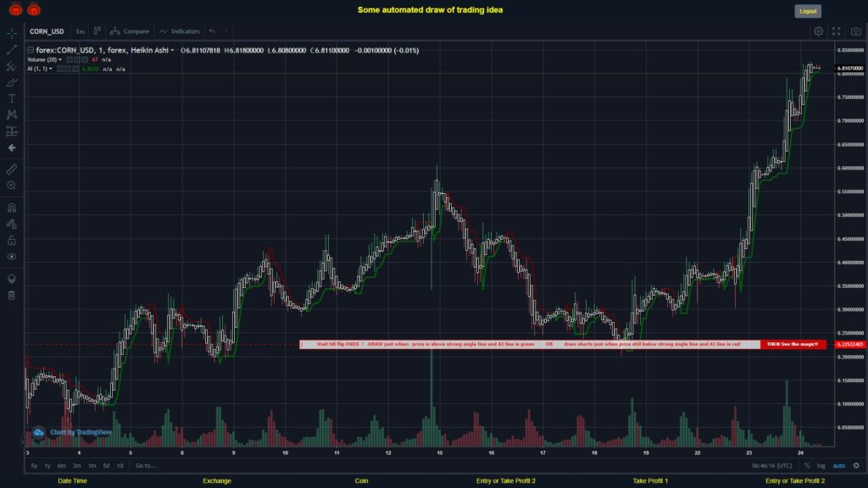Click the Coin column header
Viewport: 868px width, 488px height.
pos(361,481)
